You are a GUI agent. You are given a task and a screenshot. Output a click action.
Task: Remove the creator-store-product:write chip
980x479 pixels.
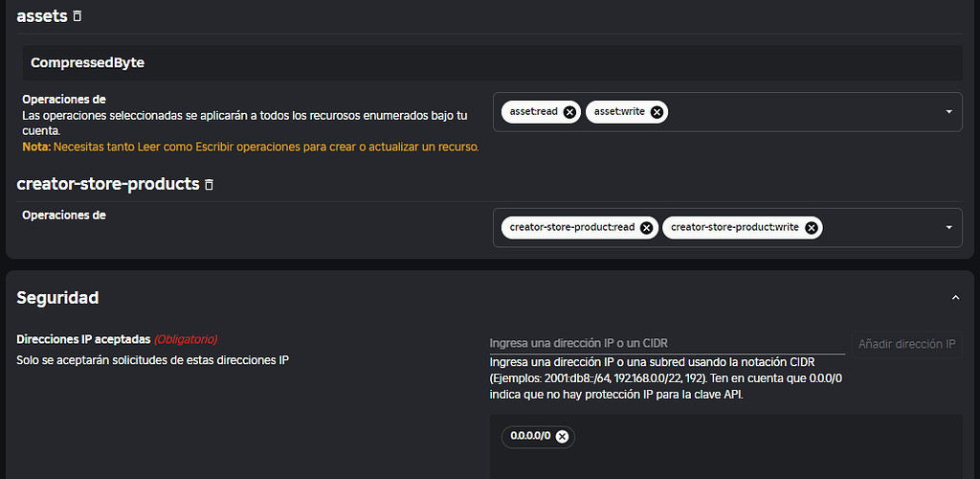pyautogui.click(x=812, y=228)
